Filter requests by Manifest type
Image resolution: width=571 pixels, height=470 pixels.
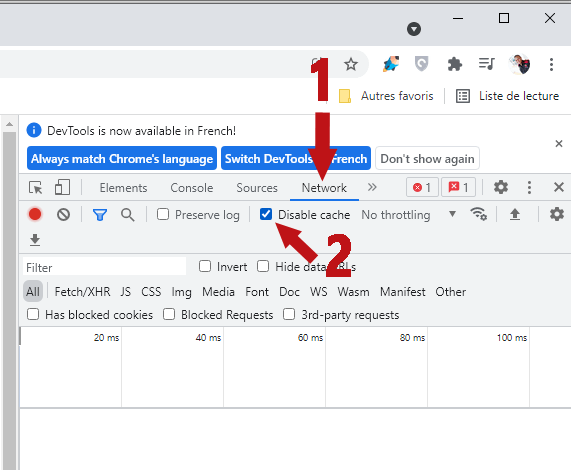(x=403, y=292)
